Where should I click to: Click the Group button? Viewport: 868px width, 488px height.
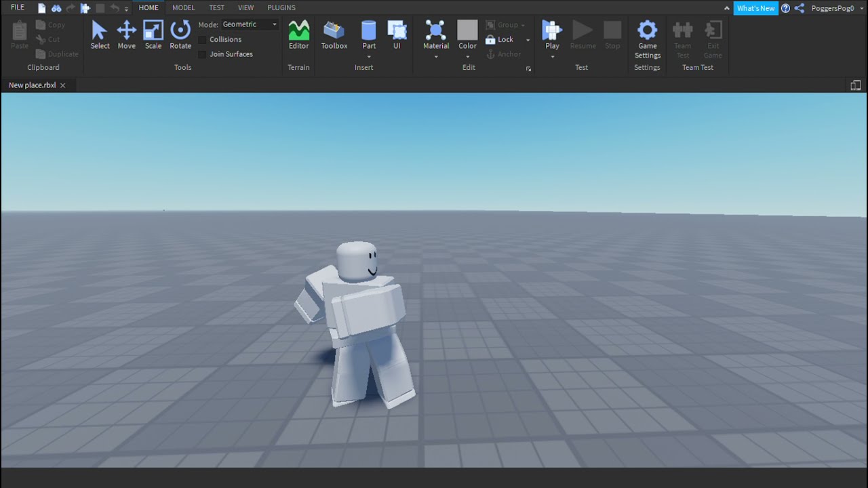click(505, 25)
